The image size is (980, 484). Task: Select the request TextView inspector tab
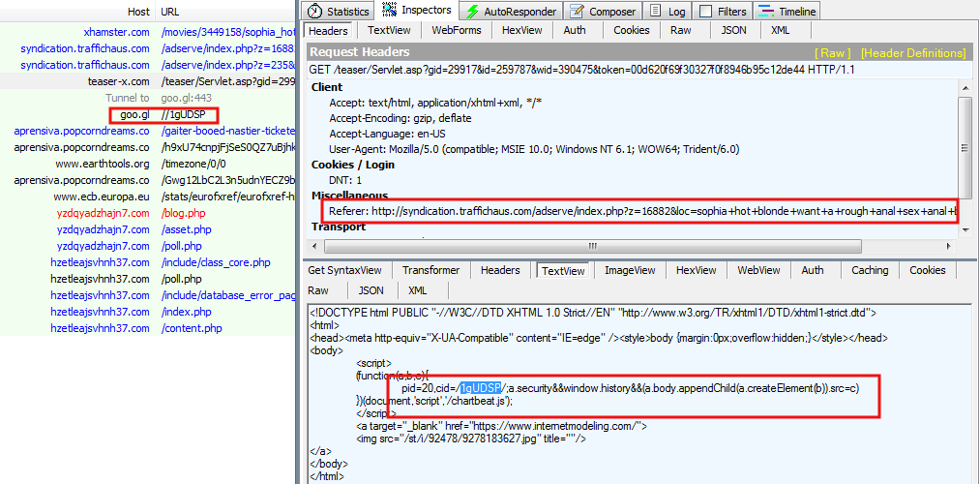(388, 30)
